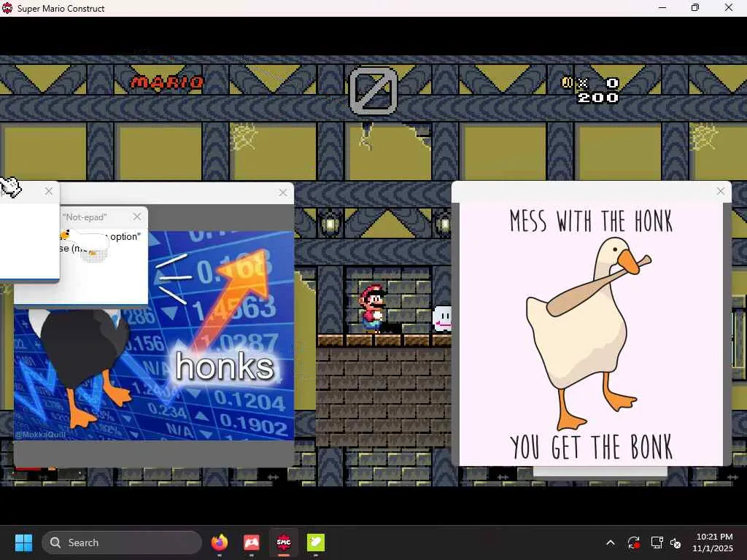The width and height of the screenshot is (747, 560).
Task: Close the small leftmost popup window
Action: [49, 191]
